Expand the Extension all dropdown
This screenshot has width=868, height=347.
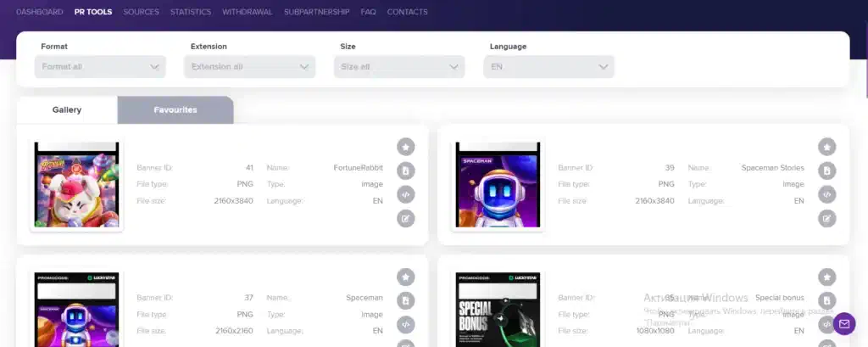coord(250,66)
